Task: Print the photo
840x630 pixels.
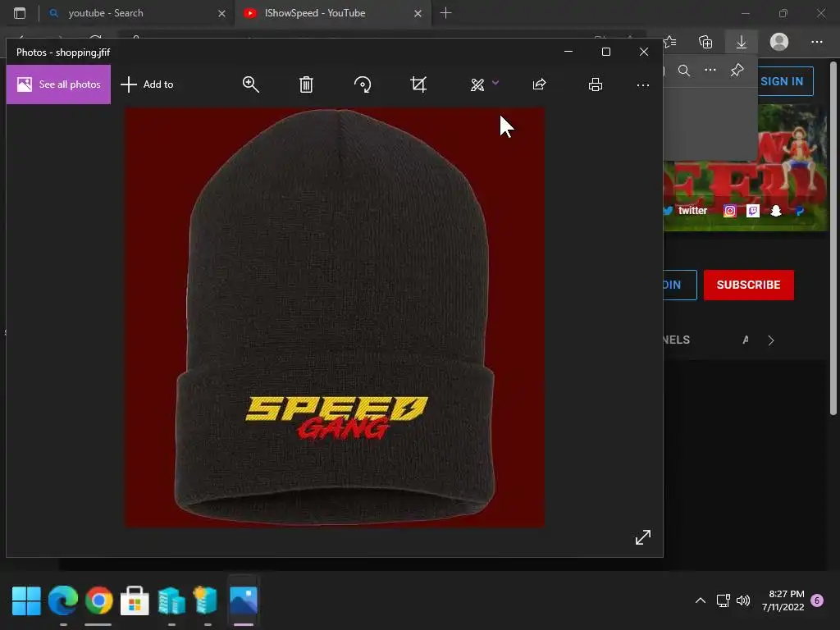Action: [596, 84]
